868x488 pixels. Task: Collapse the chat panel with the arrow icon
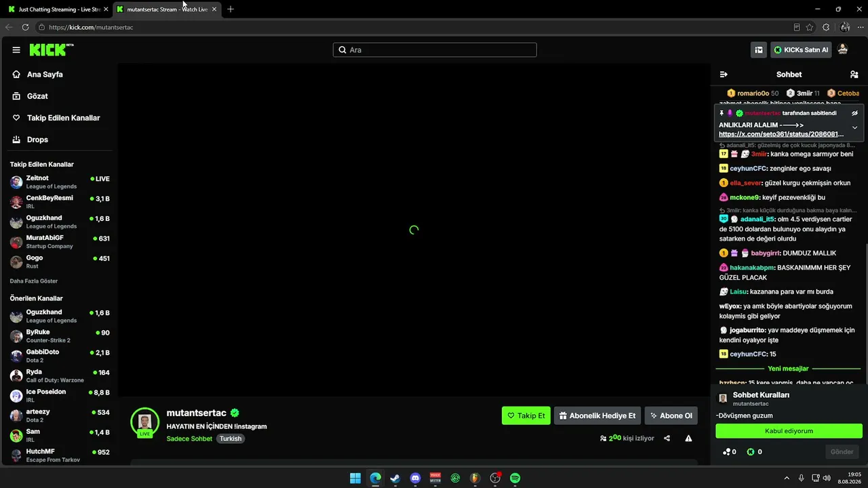pyautogui.click(x=724, y=75)
